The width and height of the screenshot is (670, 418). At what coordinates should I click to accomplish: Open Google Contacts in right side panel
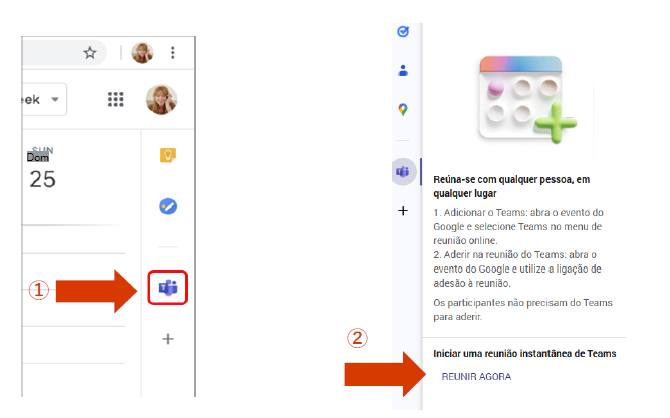pyautogui.click(x=403, y=71)
